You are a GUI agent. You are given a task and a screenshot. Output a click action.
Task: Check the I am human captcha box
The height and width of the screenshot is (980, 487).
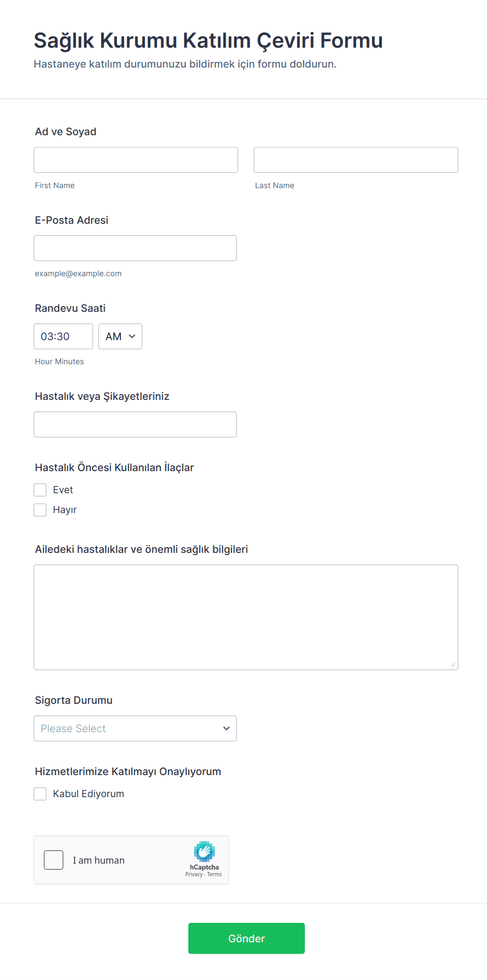[x=53, y=860]
